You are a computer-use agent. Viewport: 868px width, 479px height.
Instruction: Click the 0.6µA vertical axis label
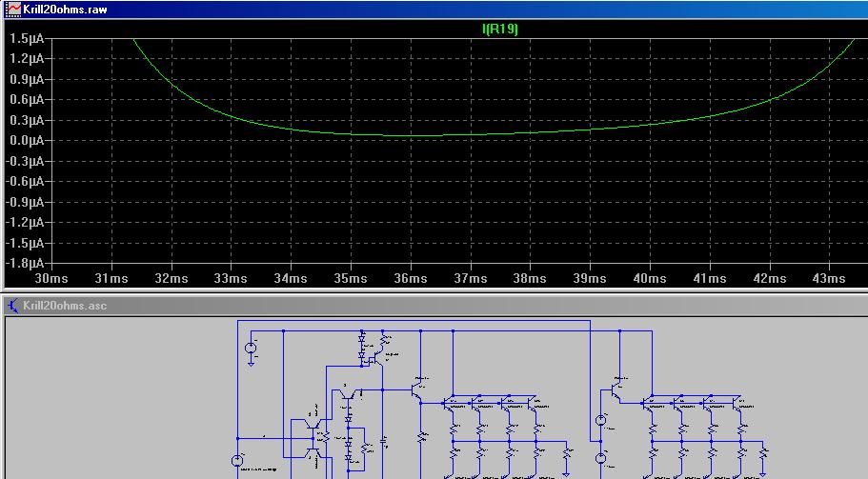click(x=27, y=100)
